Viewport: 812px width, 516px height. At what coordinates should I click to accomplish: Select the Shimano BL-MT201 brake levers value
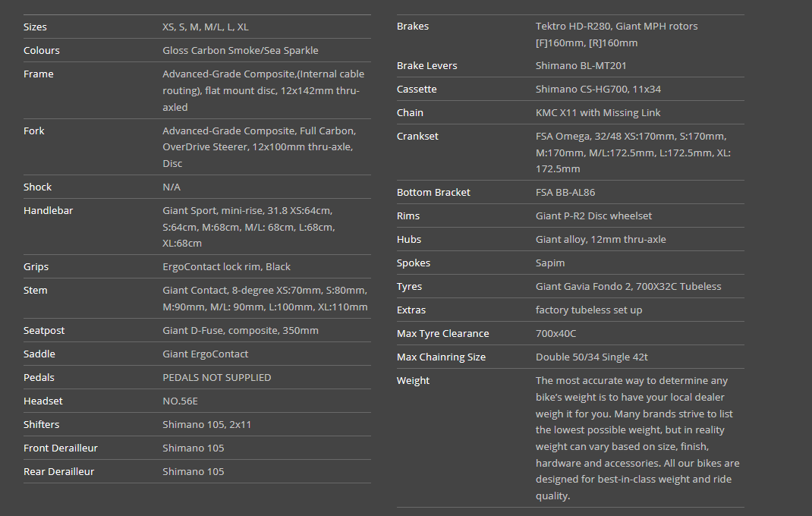[581, 65]
